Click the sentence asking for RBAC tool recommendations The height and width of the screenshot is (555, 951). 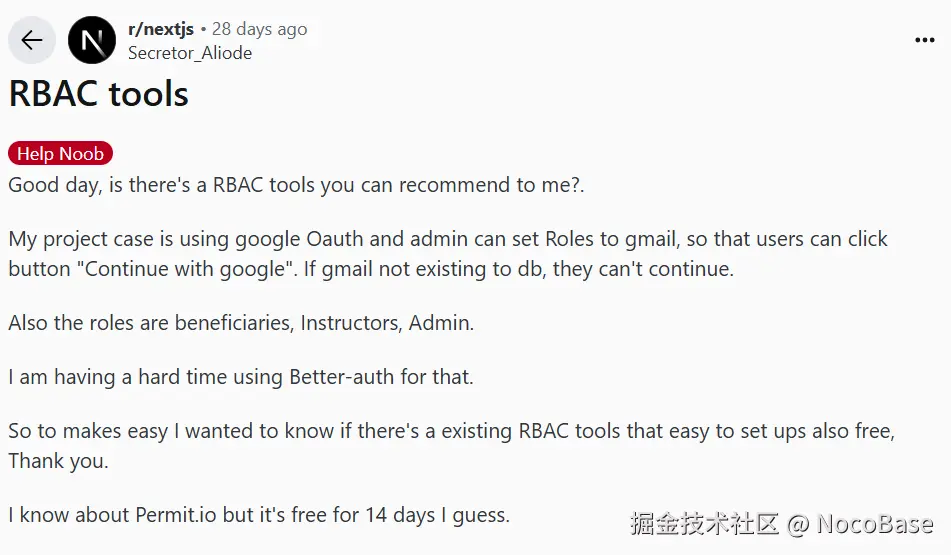(296, 185)
